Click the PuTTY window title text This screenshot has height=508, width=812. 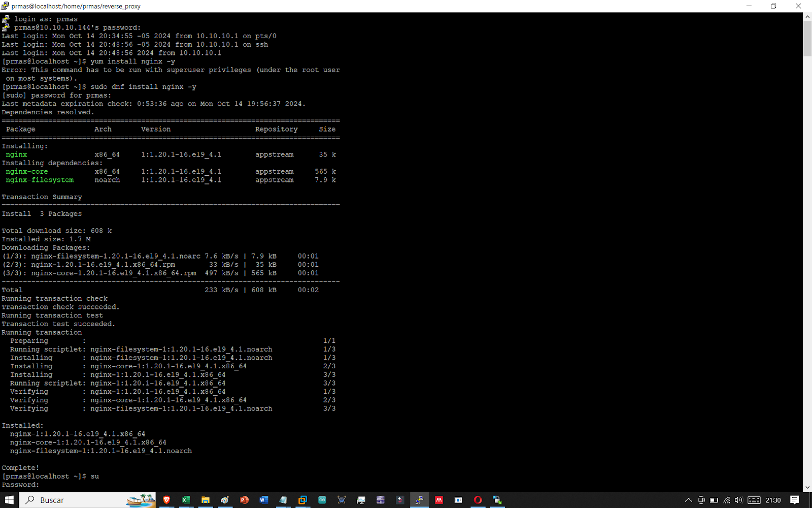pos(76,6)
